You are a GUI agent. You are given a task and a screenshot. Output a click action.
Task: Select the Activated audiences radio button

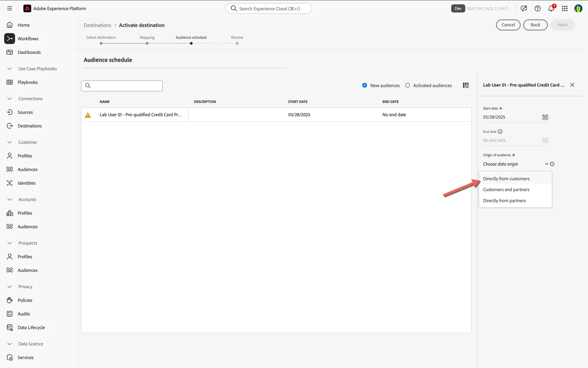point(408,86)
